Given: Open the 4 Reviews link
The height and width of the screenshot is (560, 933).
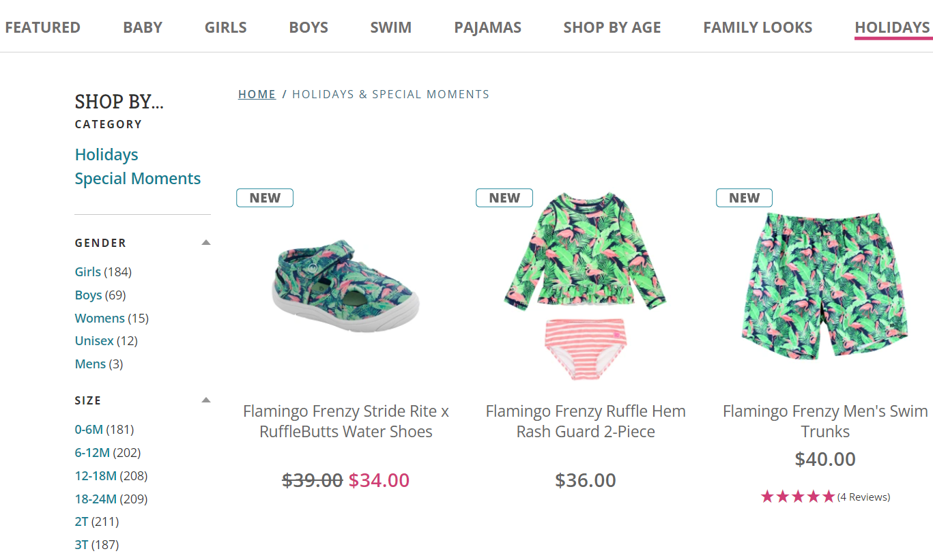Looking at the screenshot, I should (x=864, y=497).
